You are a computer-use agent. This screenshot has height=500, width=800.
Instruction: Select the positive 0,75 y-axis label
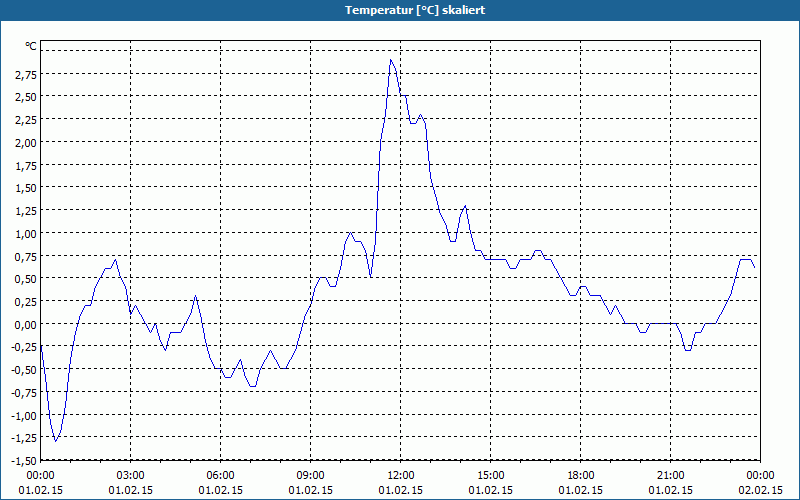coord(27,257)
